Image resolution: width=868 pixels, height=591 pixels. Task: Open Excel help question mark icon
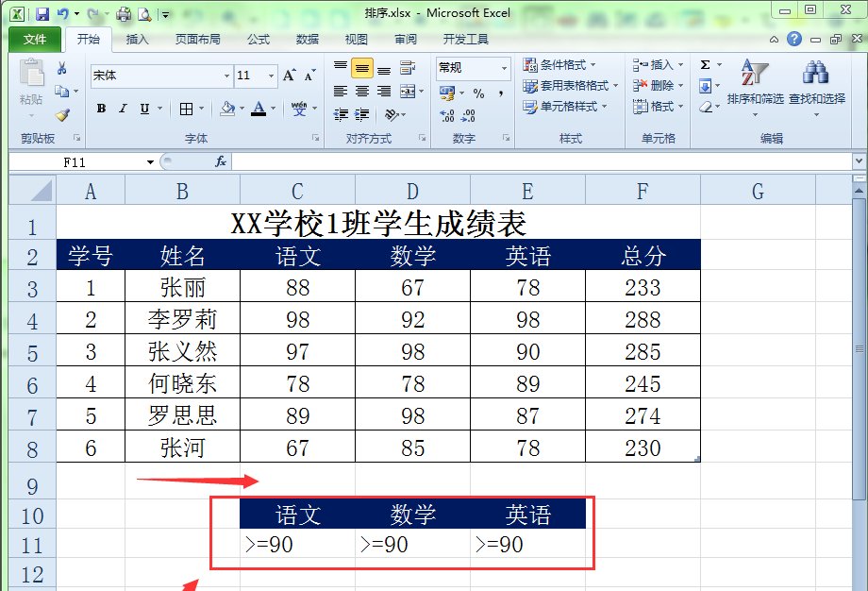(x=794, y=39)
